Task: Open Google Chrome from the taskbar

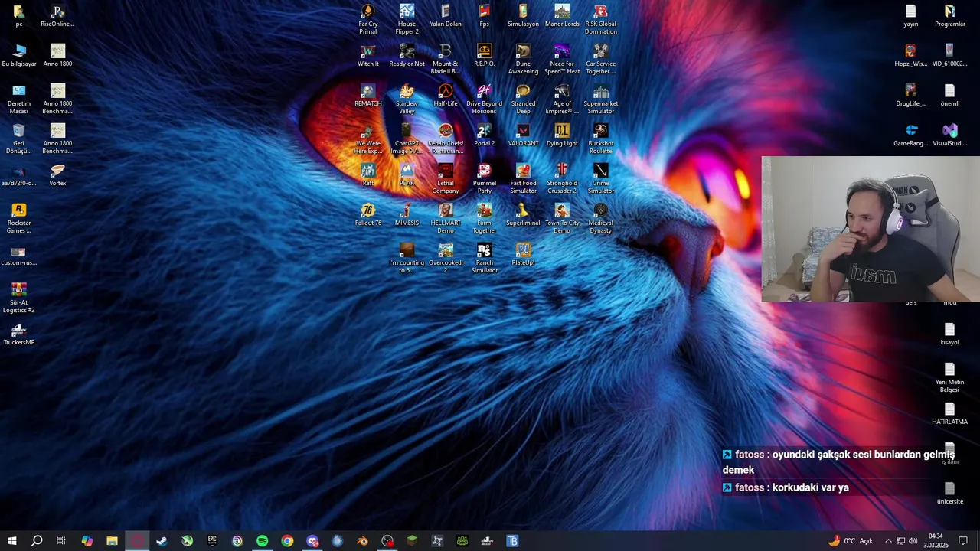Action: pyautogui.click(x=287, y=541)
